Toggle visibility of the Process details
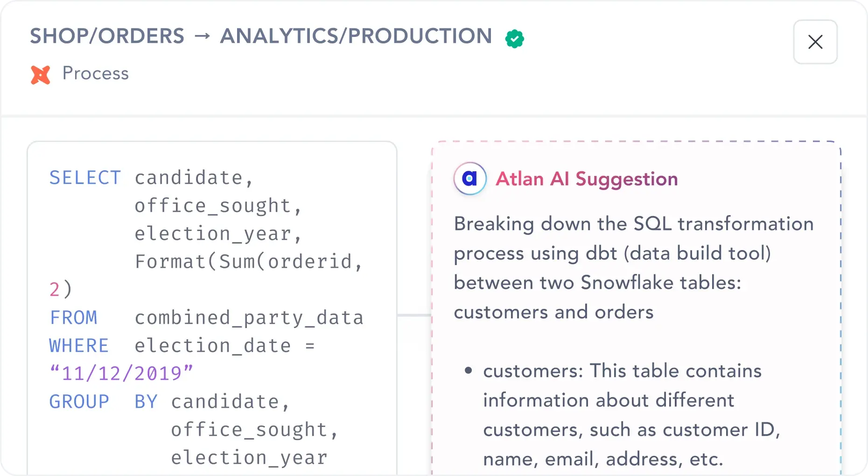Image resolution: width=868 pixels, height=476 pixels. click(x=95, y=73)
